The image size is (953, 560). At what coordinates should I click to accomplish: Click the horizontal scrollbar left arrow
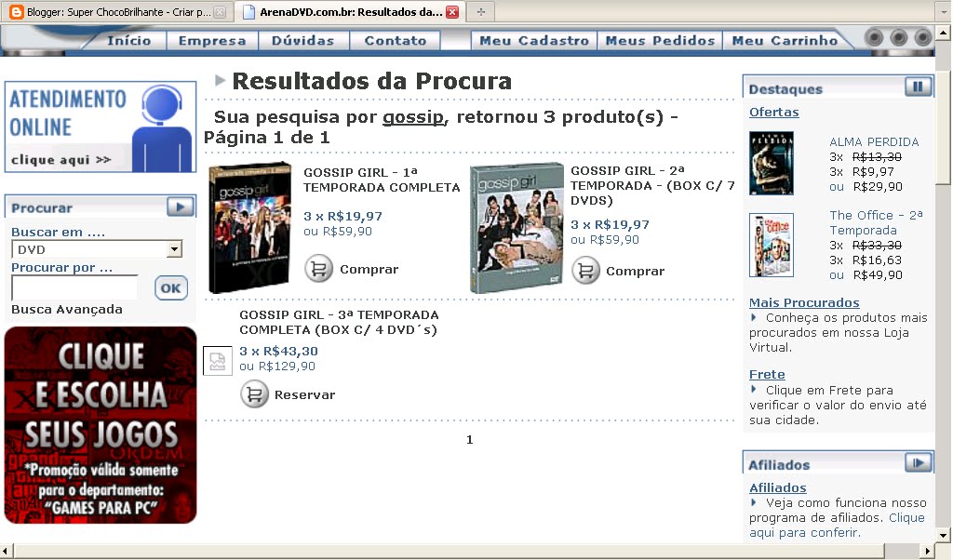7,551
